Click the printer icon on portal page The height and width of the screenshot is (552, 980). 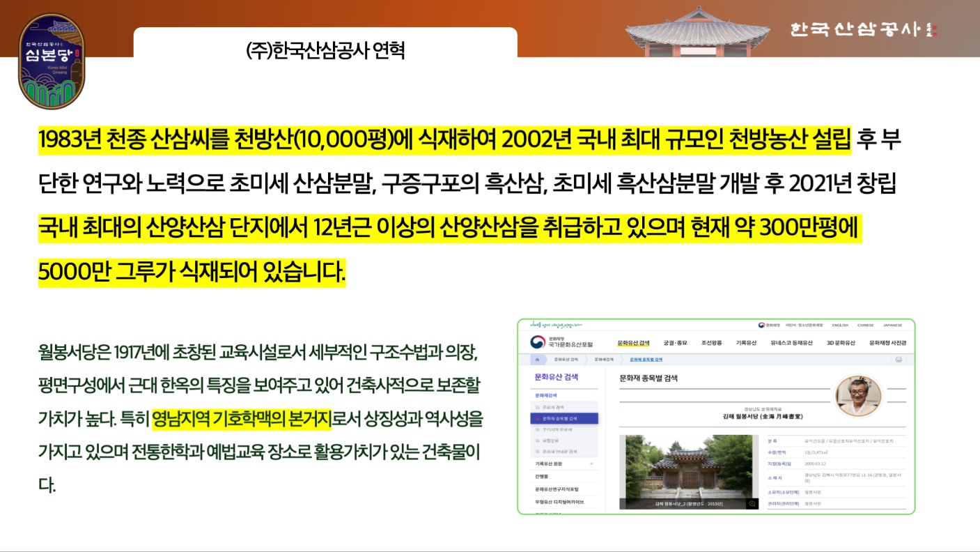coord(899,360)
